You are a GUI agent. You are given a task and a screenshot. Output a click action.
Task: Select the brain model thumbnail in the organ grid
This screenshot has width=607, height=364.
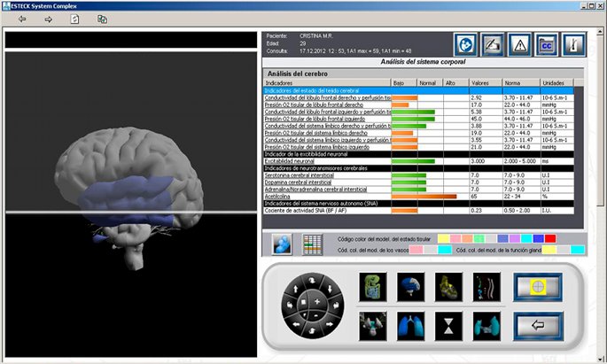[x=411, y=286]
